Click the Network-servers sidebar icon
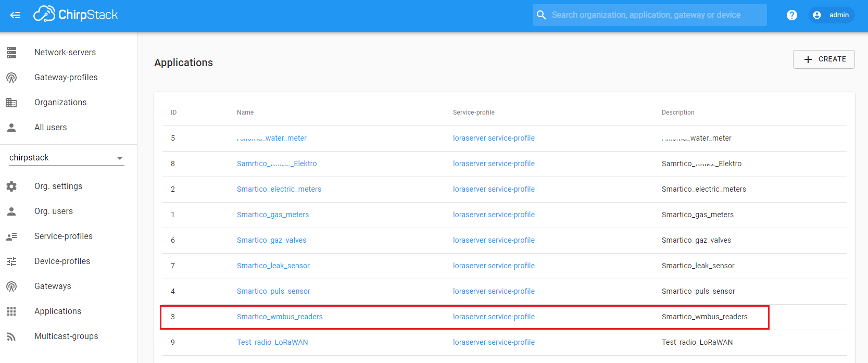Image resolution: width=868 pixels, height=363 pixels. [11, 53]
